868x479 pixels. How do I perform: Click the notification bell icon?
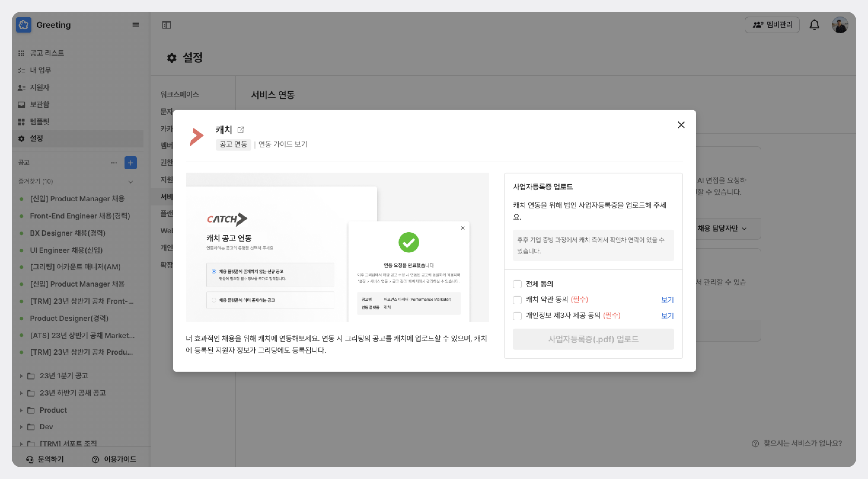tap(814, 25)
